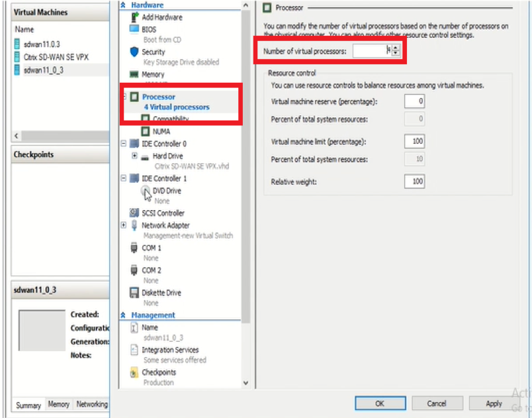This screenshot has width=532, height=418.
Task: Select the BIOS monitor icon
Action: pyautogui.click(x=134, y=29)
